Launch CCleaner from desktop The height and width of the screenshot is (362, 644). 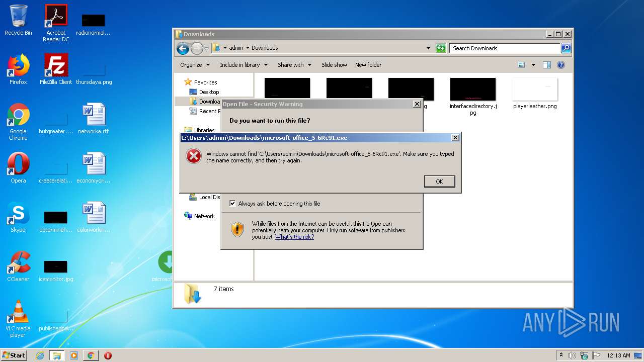coord(18,266)
